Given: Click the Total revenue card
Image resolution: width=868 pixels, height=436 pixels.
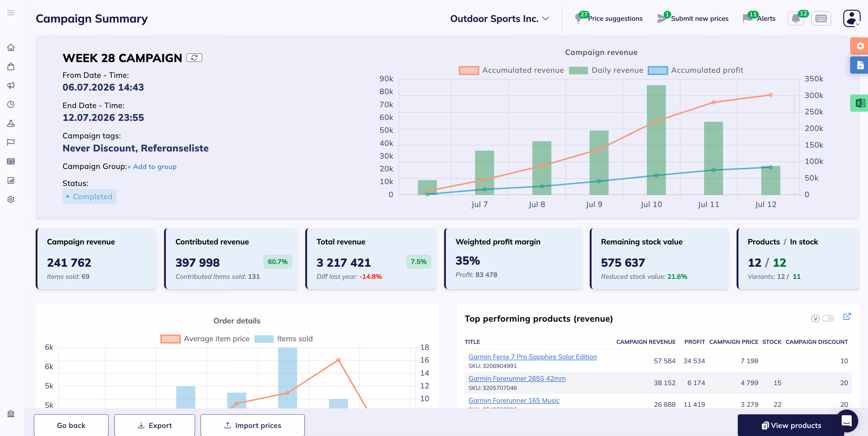Looking at the screenshot, I should (371, 259).
